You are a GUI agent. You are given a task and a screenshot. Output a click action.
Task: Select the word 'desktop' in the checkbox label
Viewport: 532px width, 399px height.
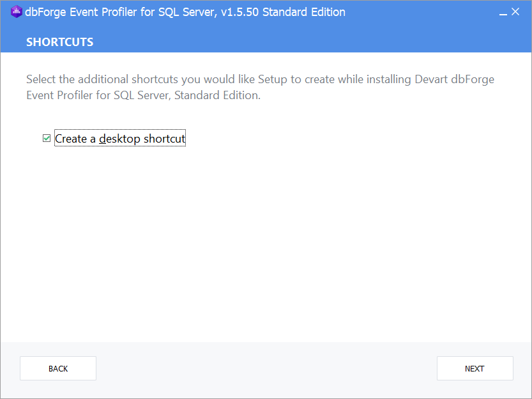pyautogui.click(x=119, y=139)
